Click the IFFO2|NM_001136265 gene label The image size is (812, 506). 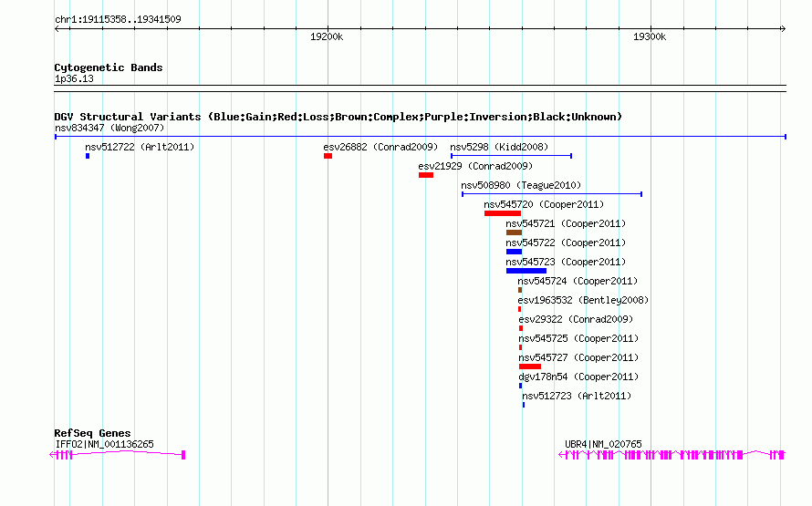104,444
